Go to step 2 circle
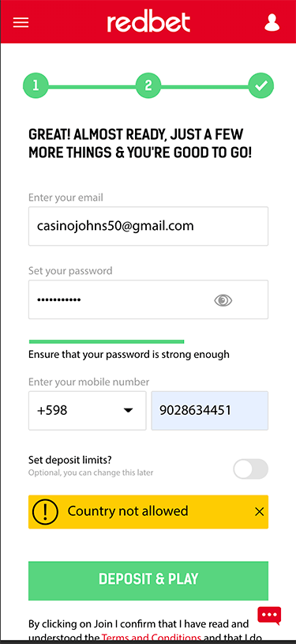Viewport: 296px width, 644px height. click(148, 85)
